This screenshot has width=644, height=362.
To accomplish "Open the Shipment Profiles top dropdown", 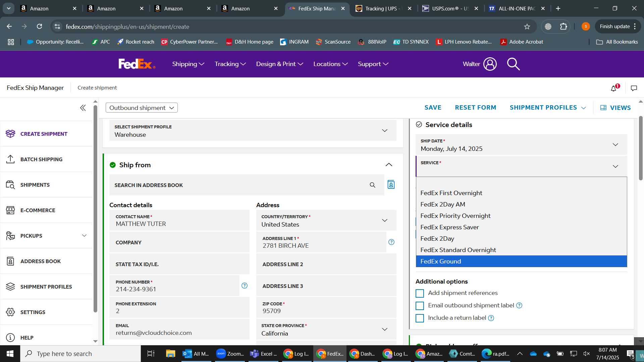I will (x=548, y=108).
